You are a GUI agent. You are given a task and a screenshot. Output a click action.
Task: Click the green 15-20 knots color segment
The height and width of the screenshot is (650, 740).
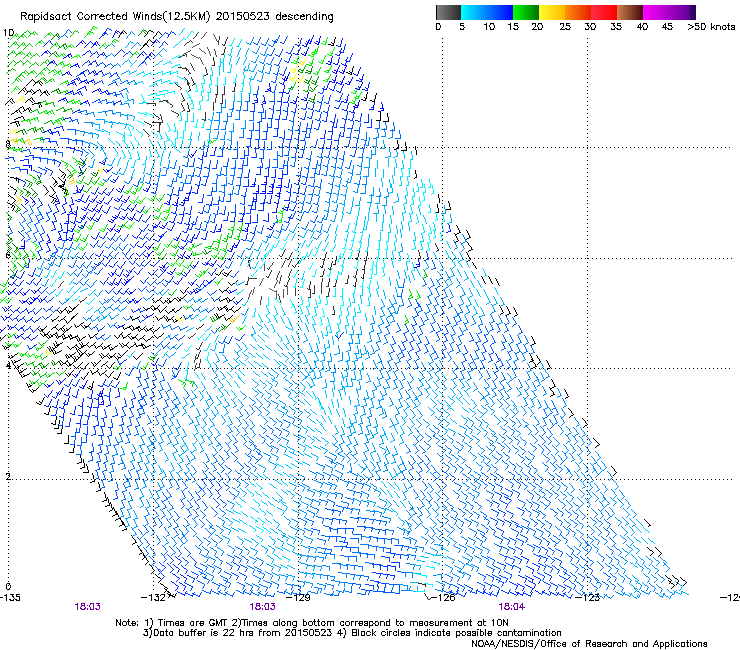(x=526, y=12)
